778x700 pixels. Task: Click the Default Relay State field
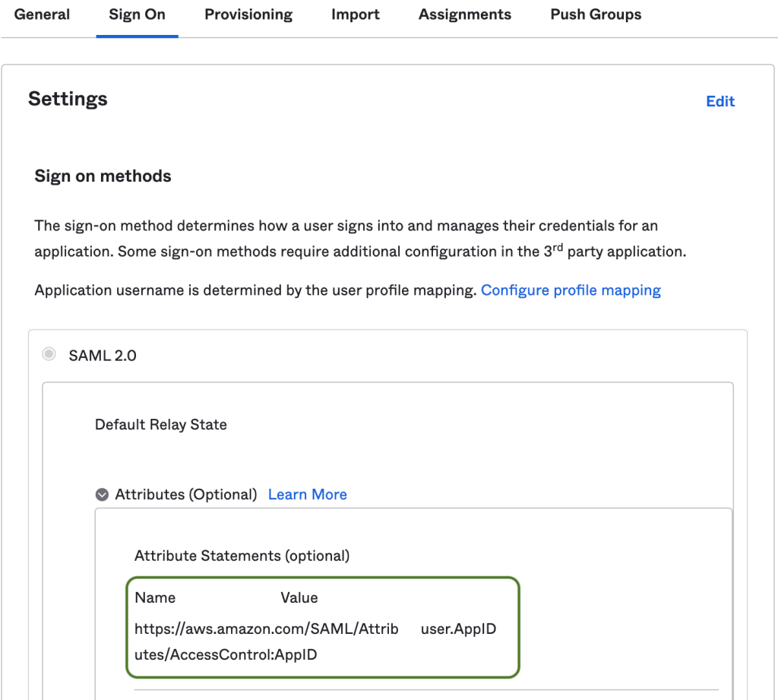pos(160,424)
